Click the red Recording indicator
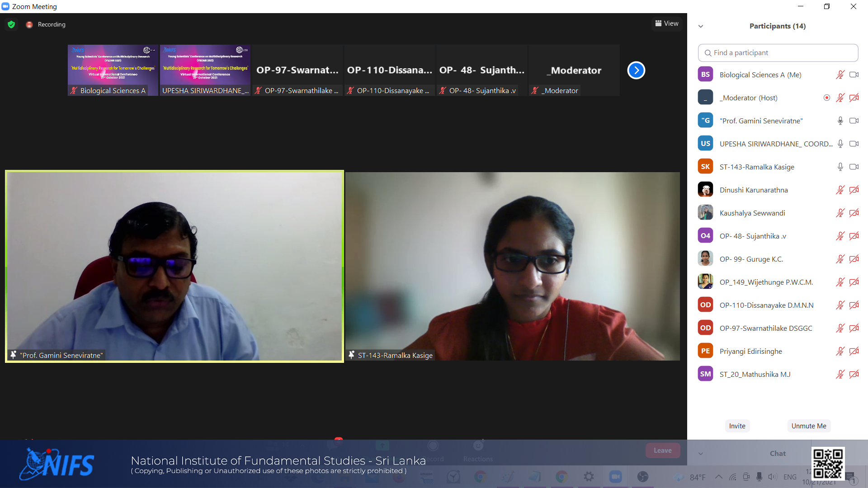The height and width of the screenshot is (488, 868). (x=29, y=24)
